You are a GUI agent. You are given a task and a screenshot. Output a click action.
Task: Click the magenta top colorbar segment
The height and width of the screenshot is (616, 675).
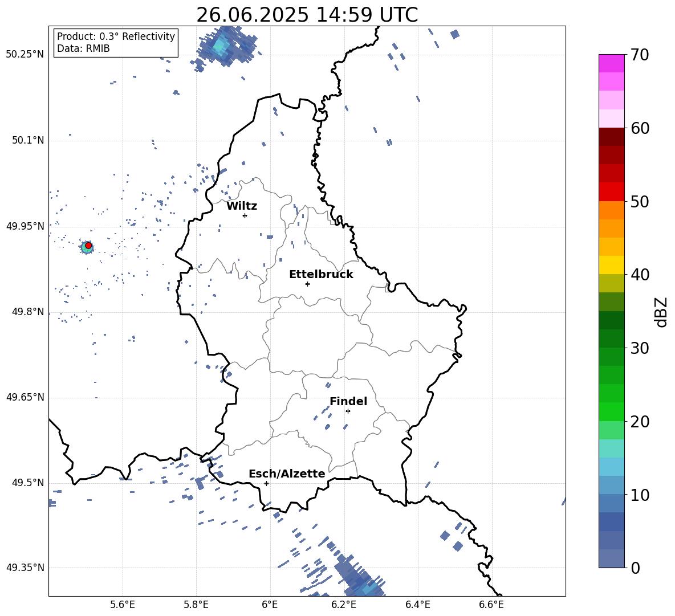(611, 63)
